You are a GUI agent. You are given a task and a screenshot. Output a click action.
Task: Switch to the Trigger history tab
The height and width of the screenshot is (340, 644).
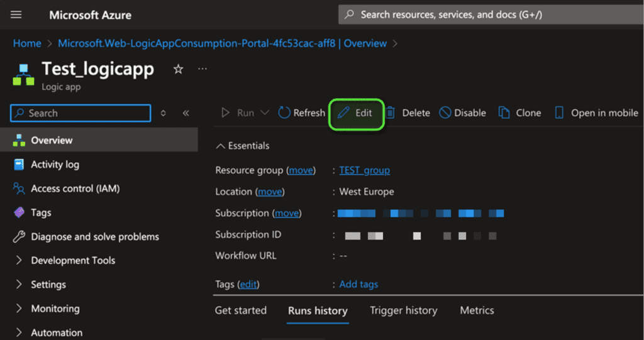click(403, 310)
